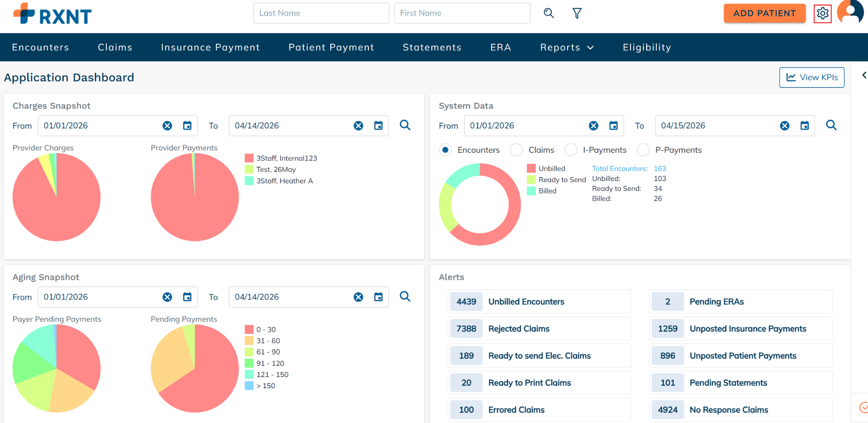Click the ADD PATIENT button
Viewport: 868px width, 423px height.
tap(764, 14)
